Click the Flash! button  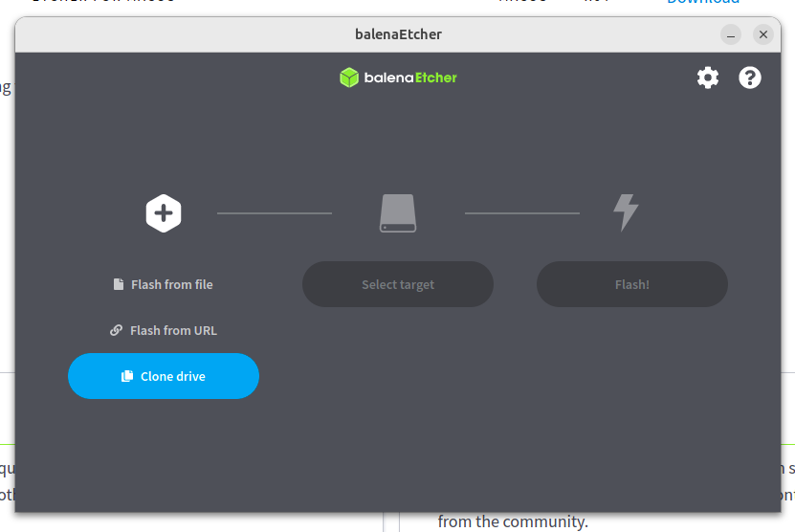632,284
